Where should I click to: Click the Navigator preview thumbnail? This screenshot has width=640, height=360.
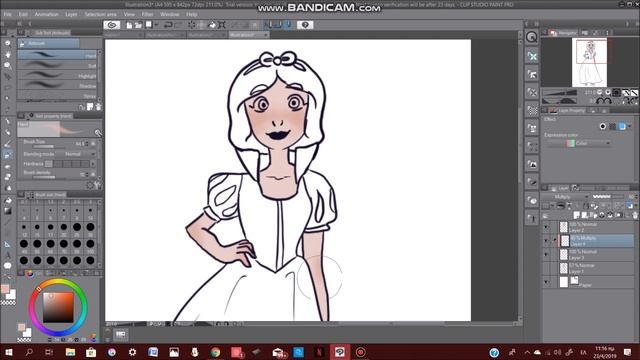click(589, 62)
